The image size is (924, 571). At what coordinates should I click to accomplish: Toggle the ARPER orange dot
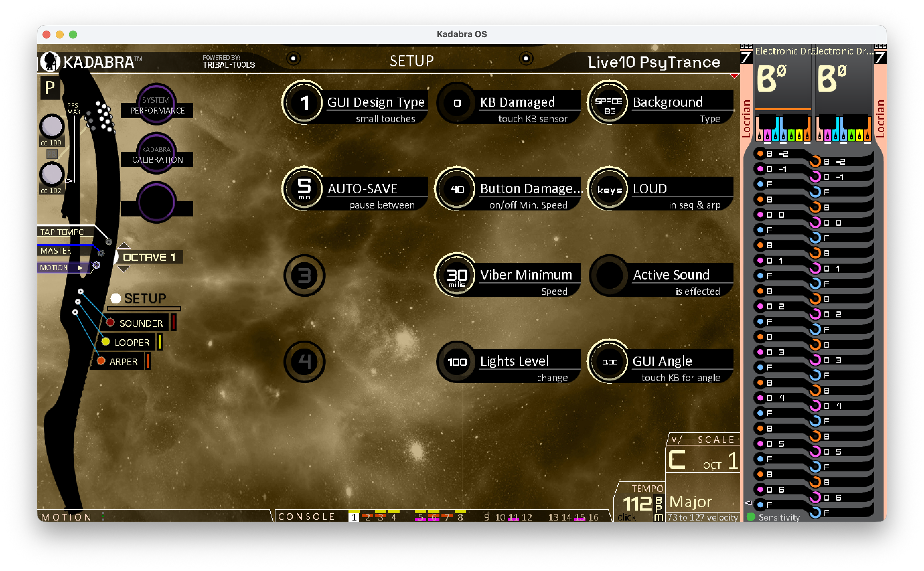click(x=101, y=361)
